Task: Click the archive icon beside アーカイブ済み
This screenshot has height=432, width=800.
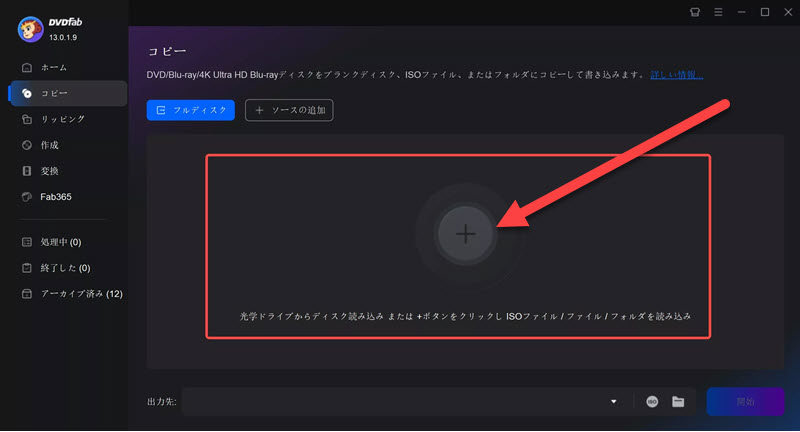Action: tap(27, 294)
